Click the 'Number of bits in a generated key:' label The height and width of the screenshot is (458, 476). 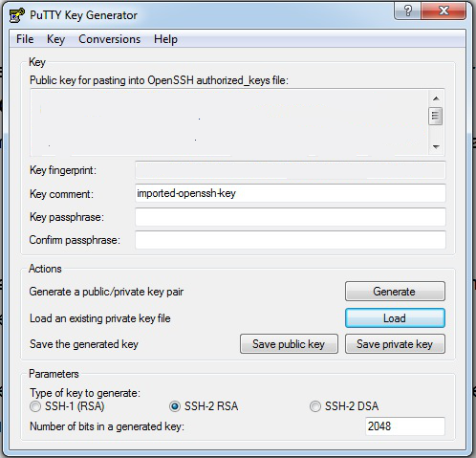click(x=107, y=426)
